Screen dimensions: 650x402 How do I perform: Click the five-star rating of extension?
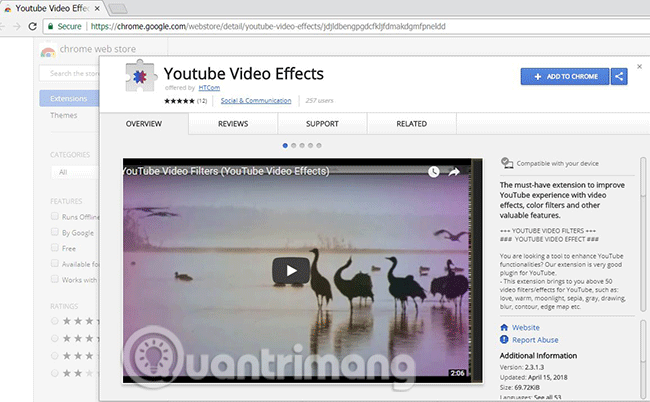pos(179,101)
